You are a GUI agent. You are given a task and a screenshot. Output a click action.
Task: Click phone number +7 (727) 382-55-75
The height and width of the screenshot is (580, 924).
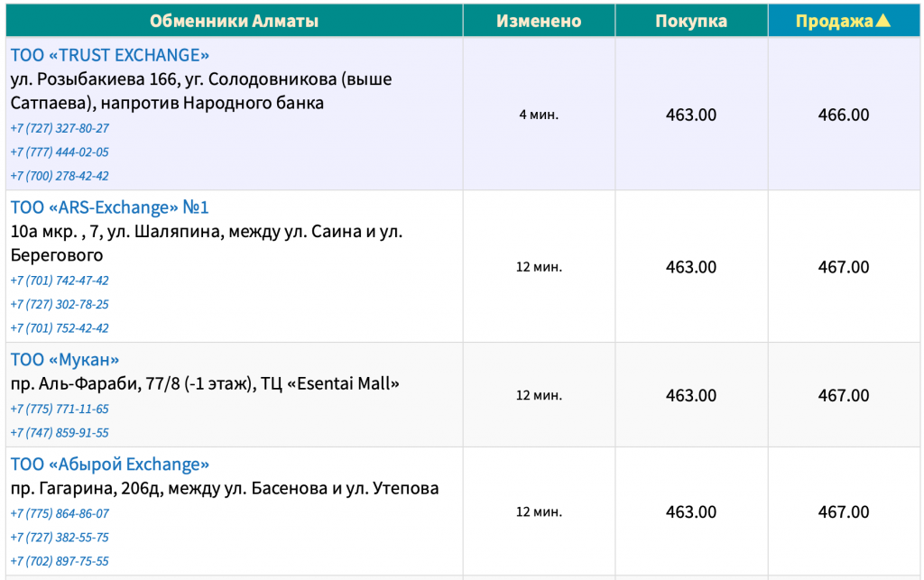[x=60, y=537]
